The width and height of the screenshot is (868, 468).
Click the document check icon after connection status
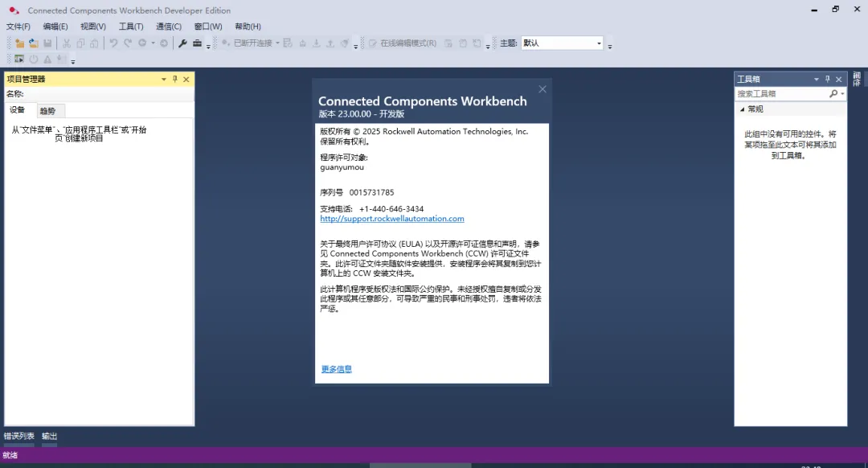(288, 43)
